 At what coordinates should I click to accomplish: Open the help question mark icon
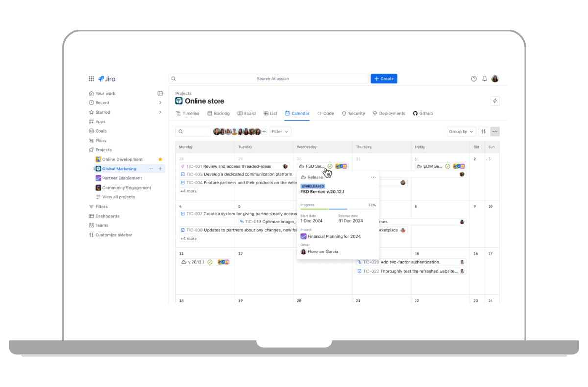[474, 79]
